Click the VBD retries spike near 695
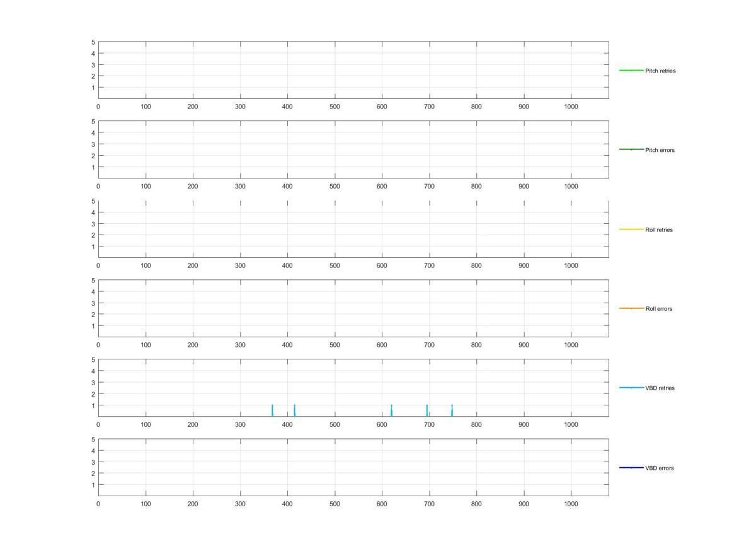 tap(427, 410)
